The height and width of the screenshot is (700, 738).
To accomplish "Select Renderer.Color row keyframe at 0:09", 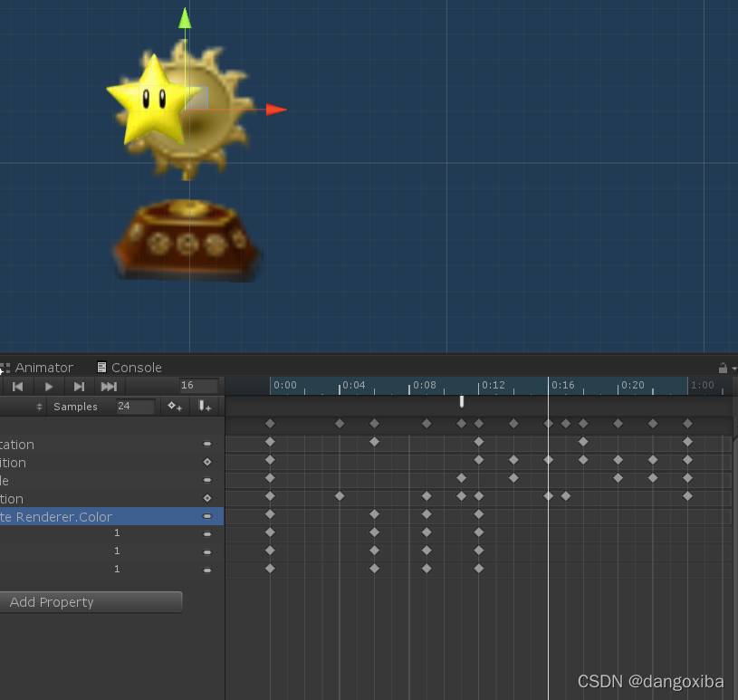I will pos(427,514).
